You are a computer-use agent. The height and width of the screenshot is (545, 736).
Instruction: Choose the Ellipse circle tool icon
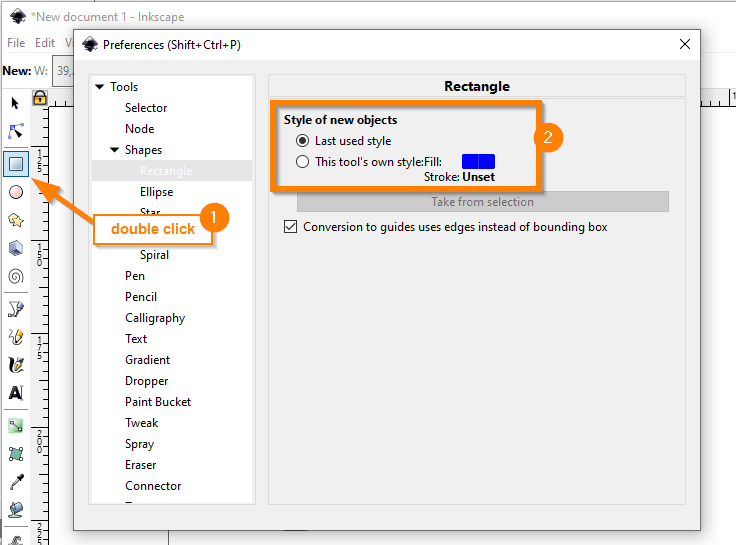click(16, 192)
